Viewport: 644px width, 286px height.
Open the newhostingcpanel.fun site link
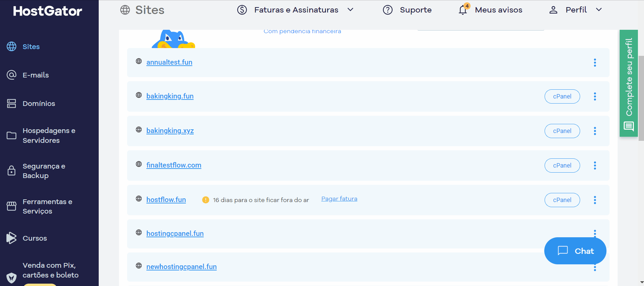click(182, 267)
